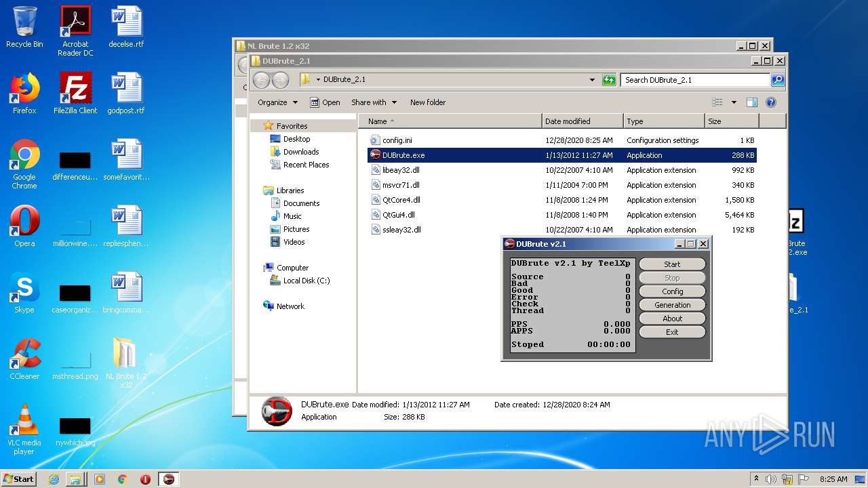The height and width of the screenshot is (488, 868).
Task: Activate NL Brute 1.2 x32 window title
Action: pyautogui.click(x=279, y=46)
